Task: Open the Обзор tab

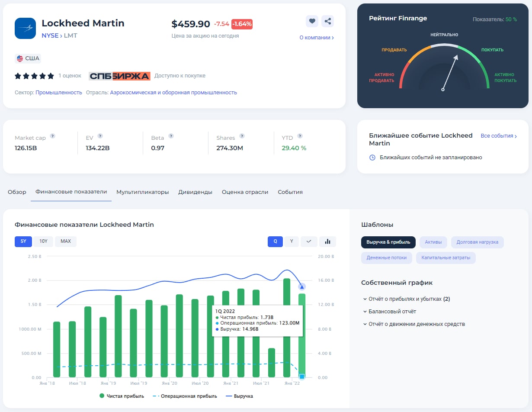Action: 17,192
